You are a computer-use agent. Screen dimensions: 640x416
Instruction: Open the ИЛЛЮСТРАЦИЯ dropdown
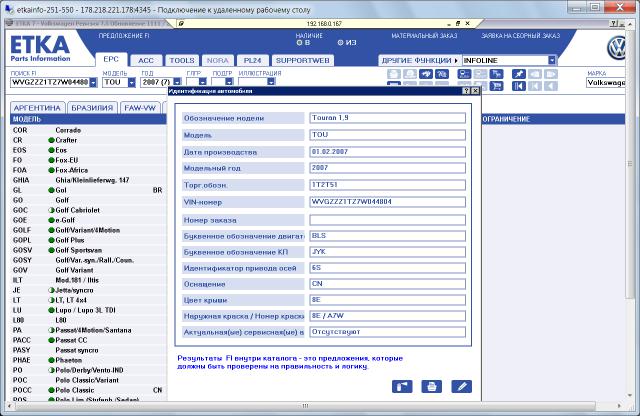[271, 82]
